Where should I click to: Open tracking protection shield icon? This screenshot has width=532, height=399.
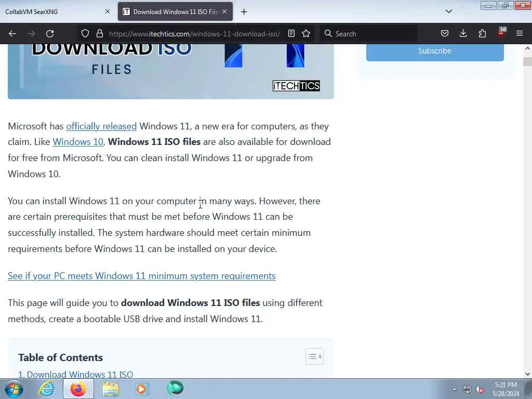(85, 34)
